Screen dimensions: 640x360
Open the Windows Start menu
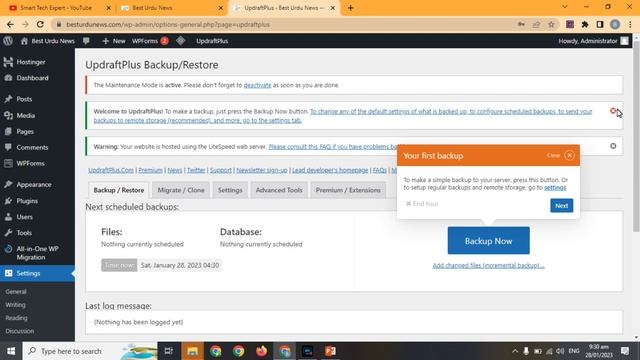[11, 351]
